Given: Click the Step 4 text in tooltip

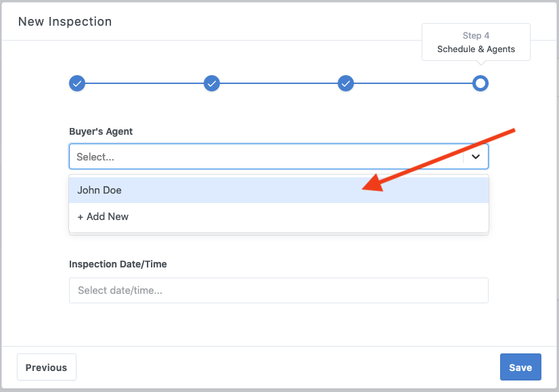Looking at the screenshot, I should pyautogui.click(x=476, y=35).
